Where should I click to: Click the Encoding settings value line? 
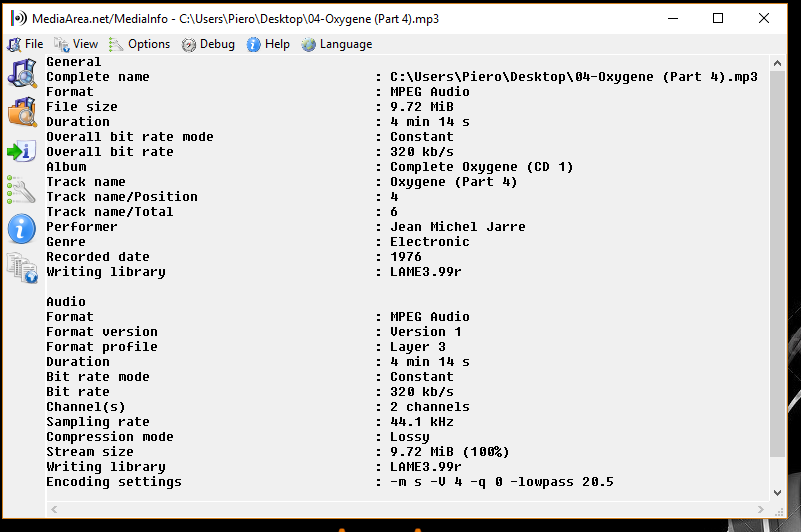click(502, 482)
